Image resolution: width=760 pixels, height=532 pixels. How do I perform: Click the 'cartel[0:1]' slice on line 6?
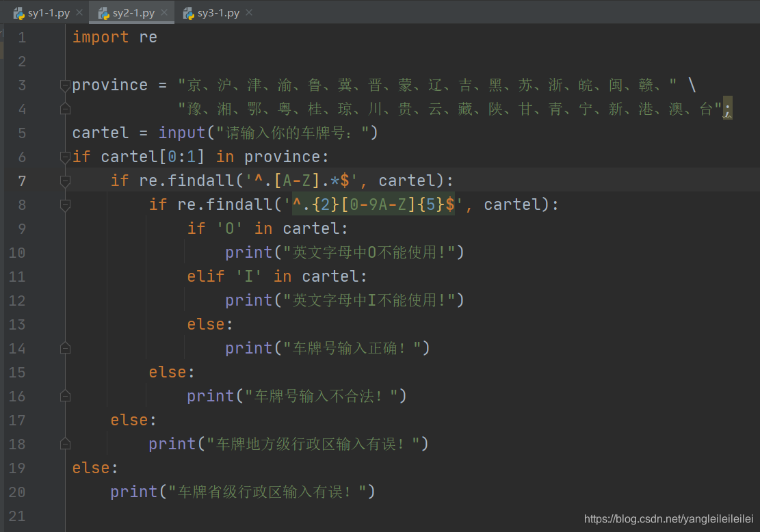(153, 157)
